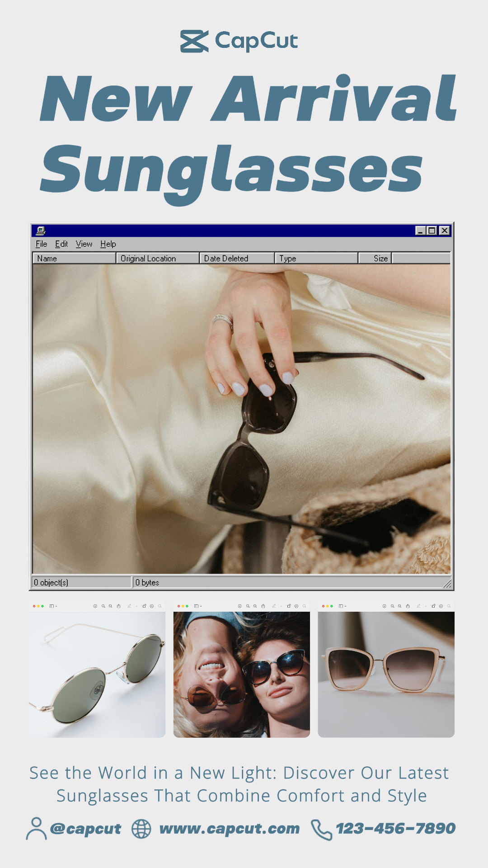The image size is (488, 868).
Task: Sort by the Type column header
Action: [x=316, y=258]
